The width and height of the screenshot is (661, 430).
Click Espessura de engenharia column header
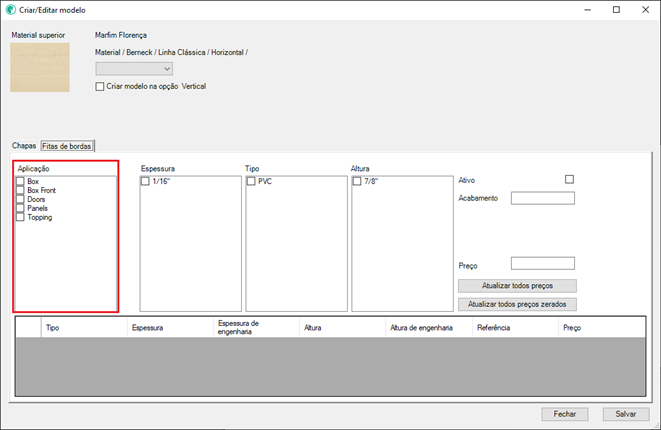(256, 328)
